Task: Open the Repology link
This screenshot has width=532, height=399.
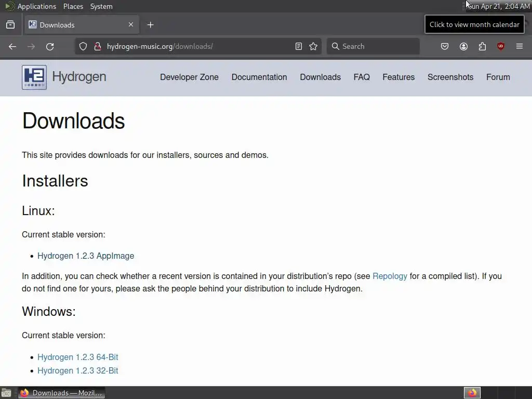Action: tap(390, 276)
